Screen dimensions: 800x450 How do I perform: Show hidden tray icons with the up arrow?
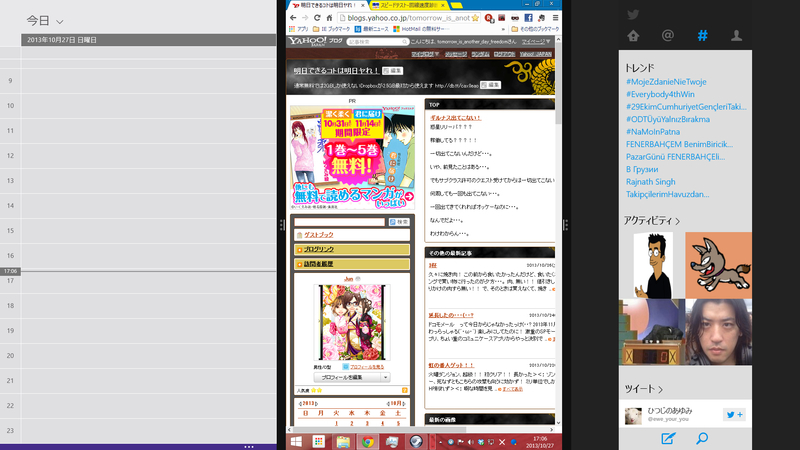(441, 442)
